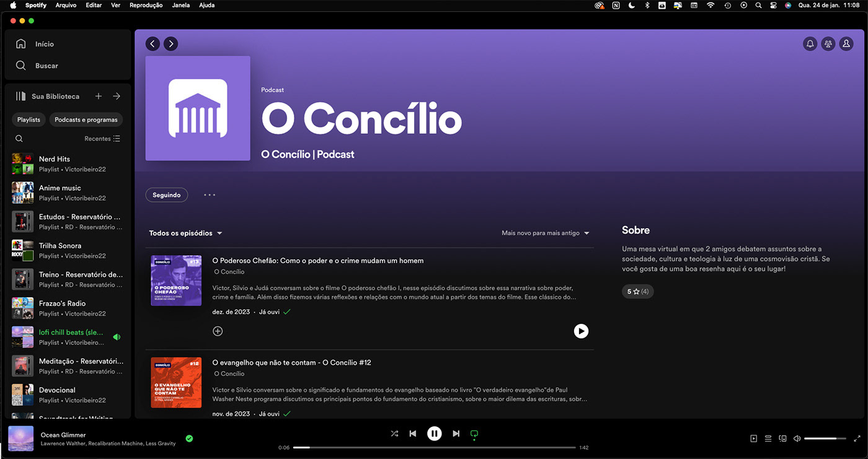The width and height of the screenshot is (868, 459).
Task: Toggle Focus mode moon icon
Action: tap(632, 5)
